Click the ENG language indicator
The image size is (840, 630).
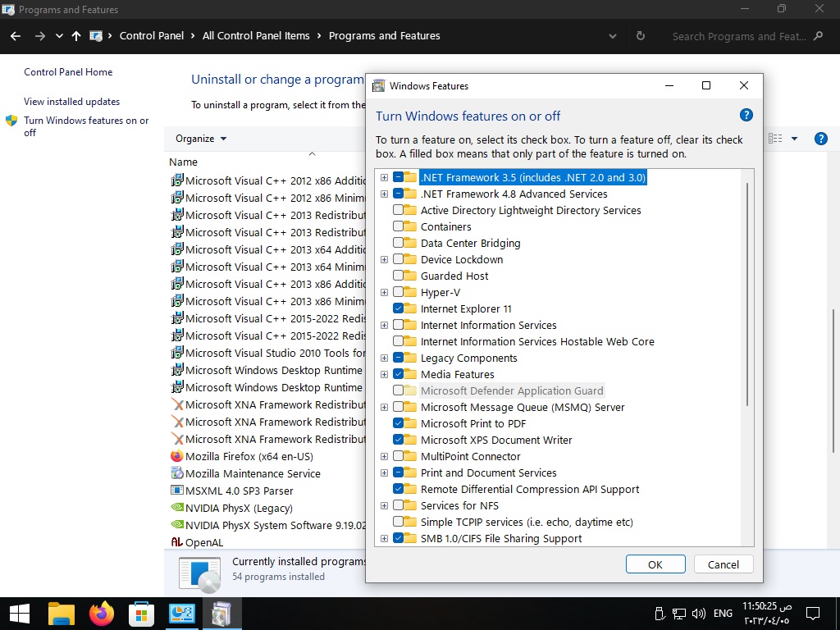pos(723,614)
